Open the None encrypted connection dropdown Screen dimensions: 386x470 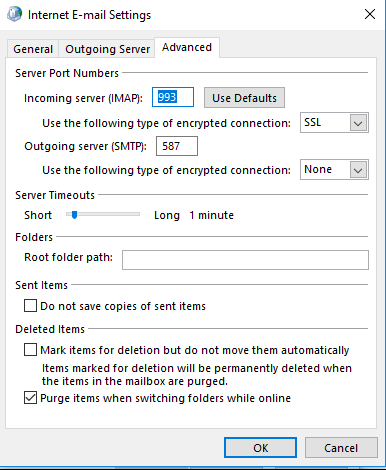[334, 170]
